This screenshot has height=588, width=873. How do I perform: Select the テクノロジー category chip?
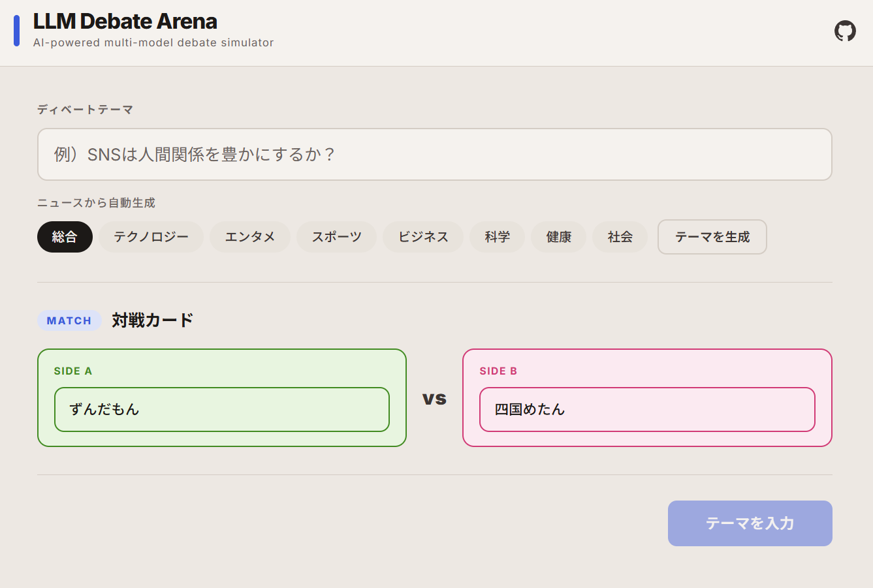[x=151, y=237]
